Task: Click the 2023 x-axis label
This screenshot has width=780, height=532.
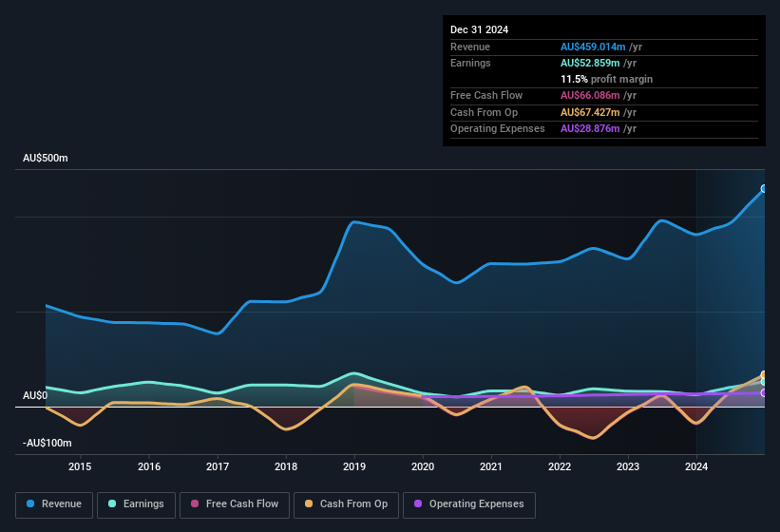Action: [x=628, y=466]
